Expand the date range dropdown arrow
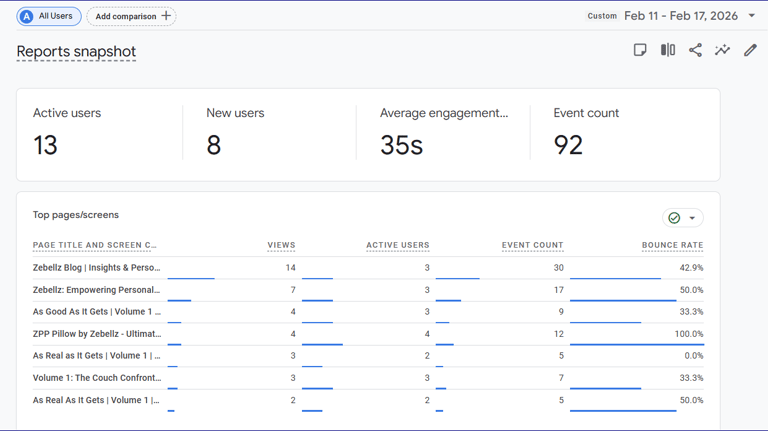This screenshot has width=768, height=431. pos(752,16)
